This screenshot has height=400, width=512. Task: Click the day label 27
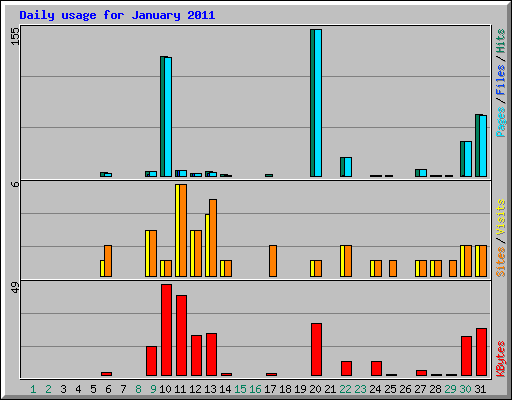(x=420, y=389)
